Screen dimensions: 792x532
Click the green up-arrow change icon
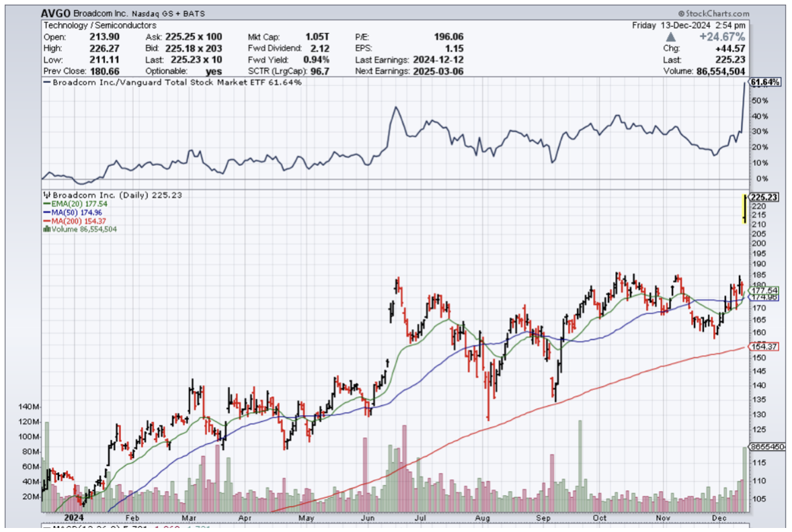(x=689, y=37)
